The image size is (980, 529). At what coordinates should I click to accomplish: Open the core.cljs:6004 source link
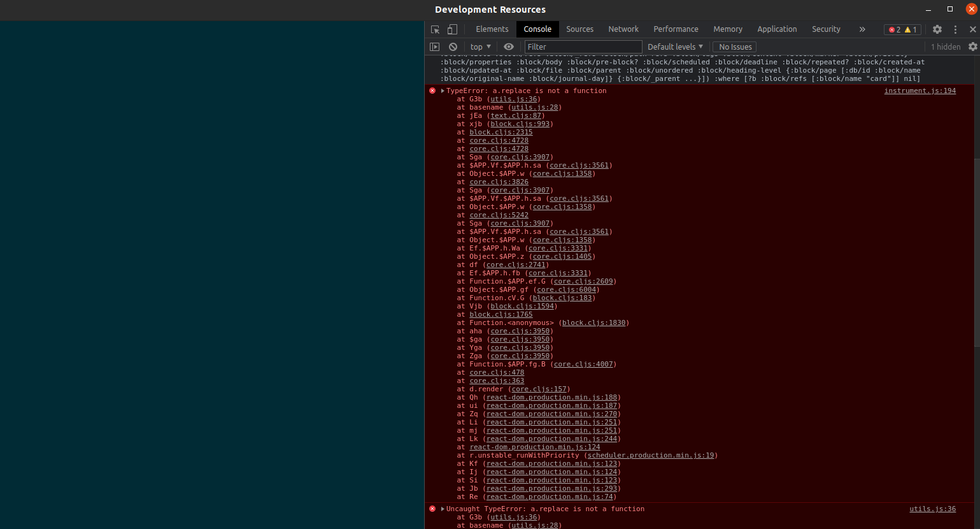[567, 290]
